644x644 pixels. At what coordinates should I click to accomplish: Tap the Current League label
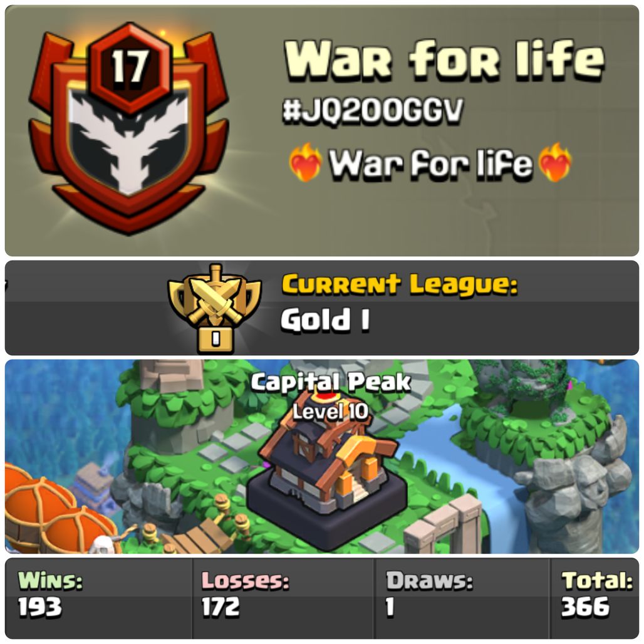pyautogui.click(x=400, y=284)
